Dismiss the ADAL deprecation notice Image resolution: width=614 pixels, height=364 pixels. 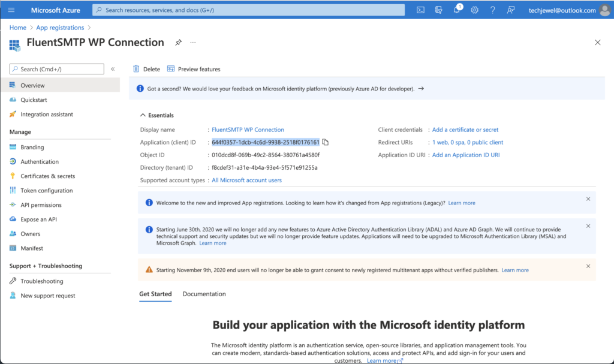tap(588, 226)
